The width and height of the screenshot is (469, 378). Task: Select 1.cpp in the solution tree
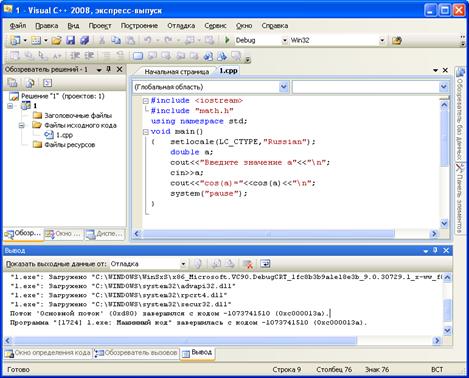coord(64,135)
